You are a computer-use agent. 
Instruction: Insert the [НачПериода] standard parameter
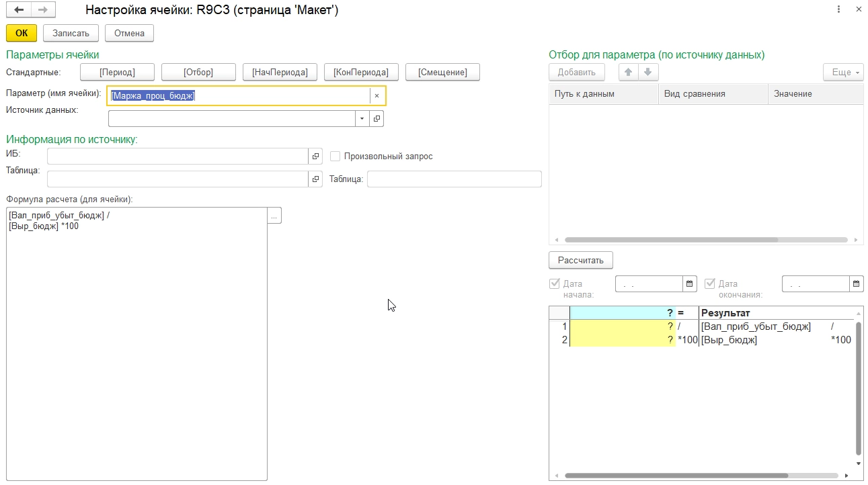(280, 72)
